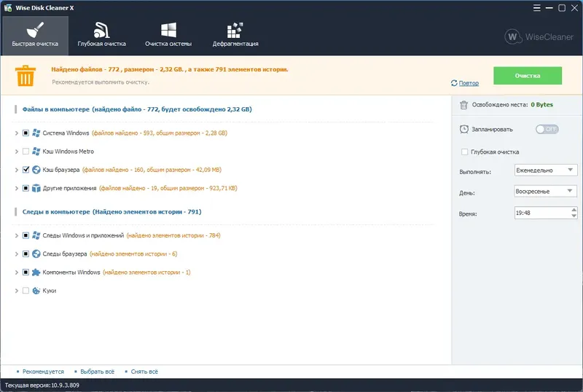Open the День Воскресенье dropdown
Screen dimensions: 583x392
point(545,191)
